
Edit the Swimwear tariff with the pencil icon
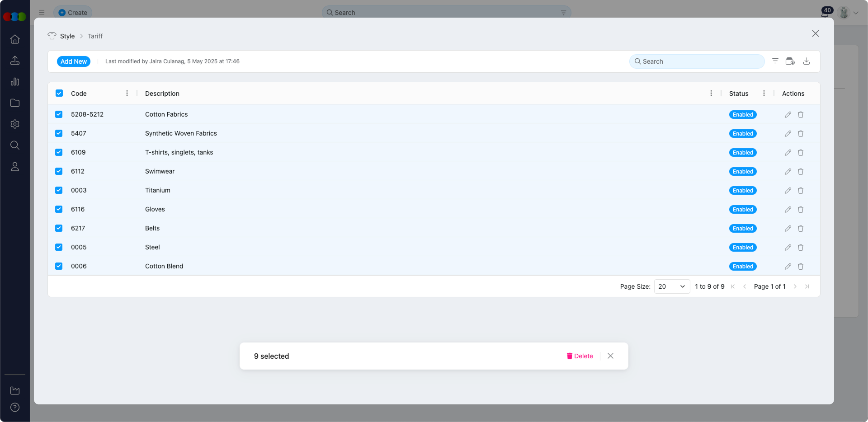click(x=788, y=171)
